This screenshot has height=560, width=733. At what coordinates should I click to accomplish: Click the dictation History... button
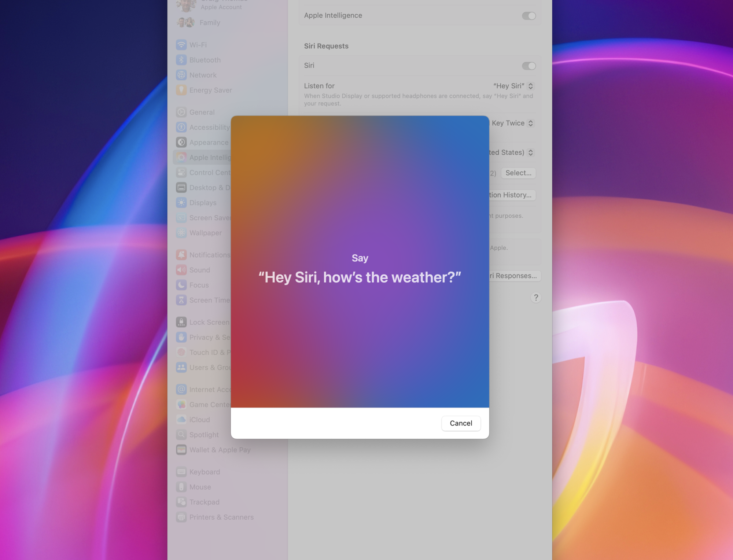pyautogui.click(x=512, y=195)
